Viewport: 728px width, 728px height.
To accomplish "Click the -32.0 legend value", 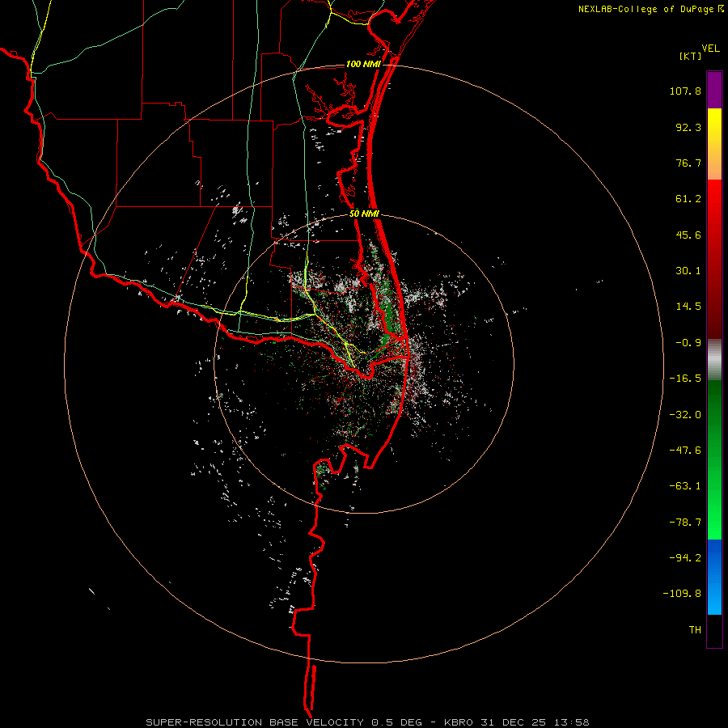I will pos(685,415).
